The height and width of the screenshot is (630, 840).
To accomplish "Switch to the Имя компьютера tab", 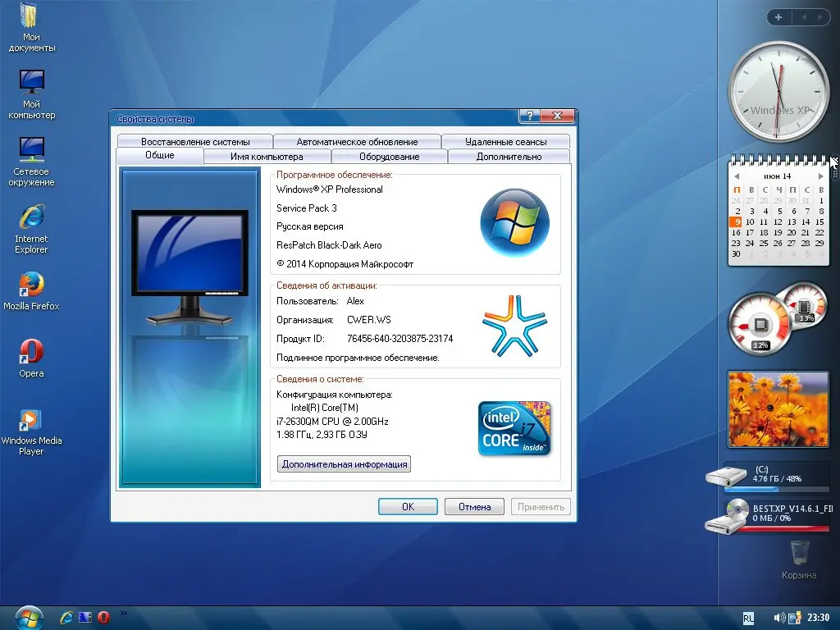I will 267,157.
